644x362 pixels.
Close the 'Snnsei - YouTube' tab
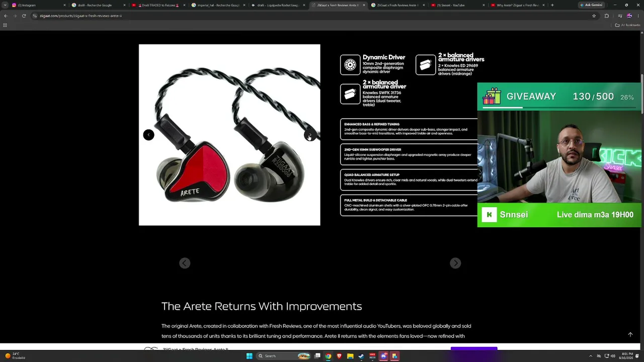tap(484, 5)
